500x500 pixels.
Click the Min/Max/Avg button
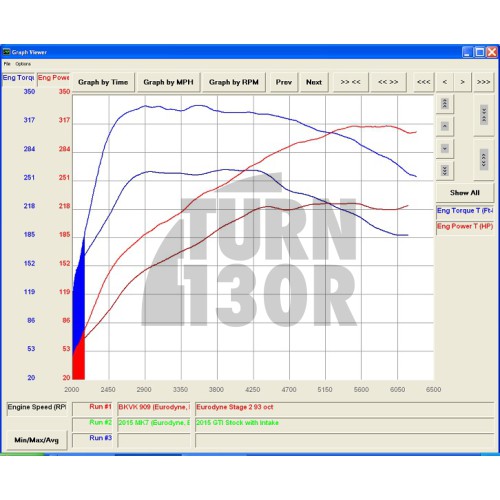point(36,440)
